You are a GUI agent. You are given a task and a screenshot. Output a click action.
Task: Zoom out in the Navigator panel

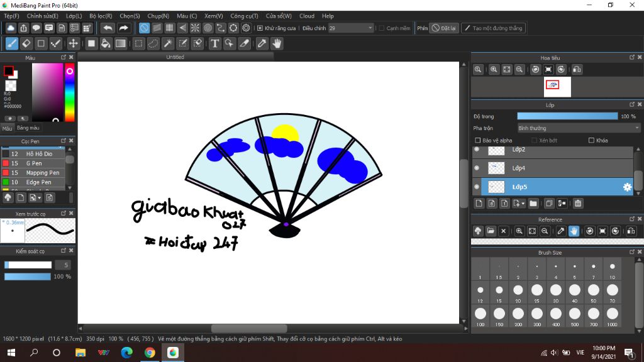click(x=519, y=69)
